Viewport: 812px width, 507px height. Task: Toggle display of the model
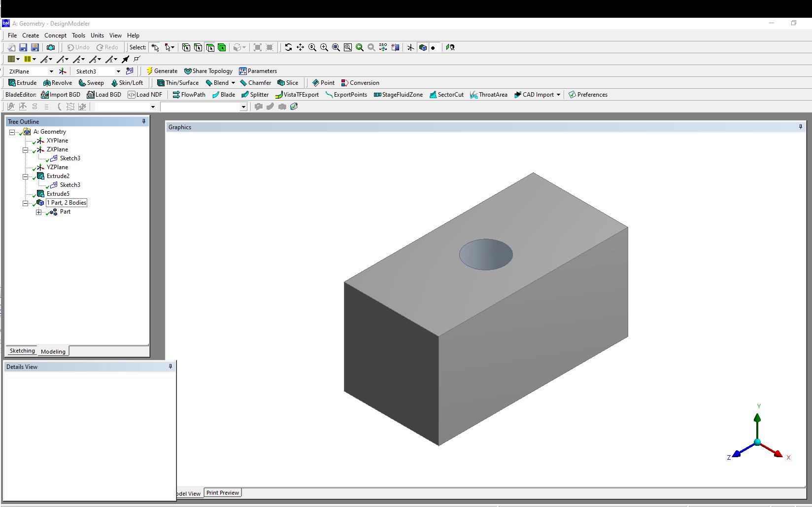422,47
